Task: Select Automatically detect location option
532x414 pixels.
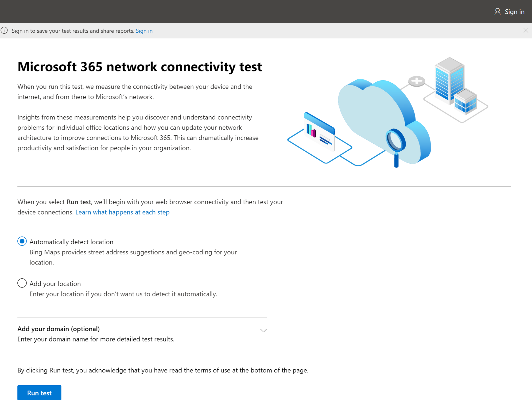Action: tap(22, 241)
